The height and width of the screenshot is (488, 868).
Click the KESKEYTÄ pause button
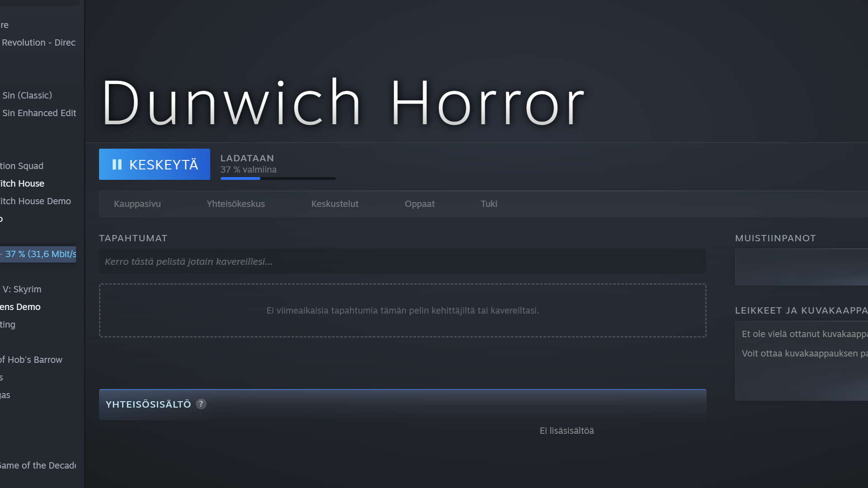click(x=154, y=164)
